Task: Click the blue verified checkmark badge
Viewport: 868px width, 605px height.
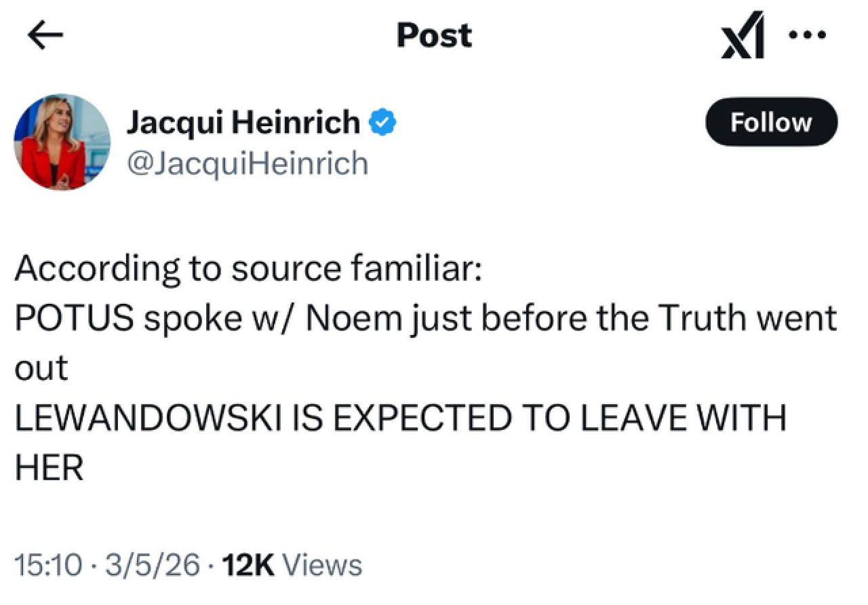Action: tap(382, 123)
